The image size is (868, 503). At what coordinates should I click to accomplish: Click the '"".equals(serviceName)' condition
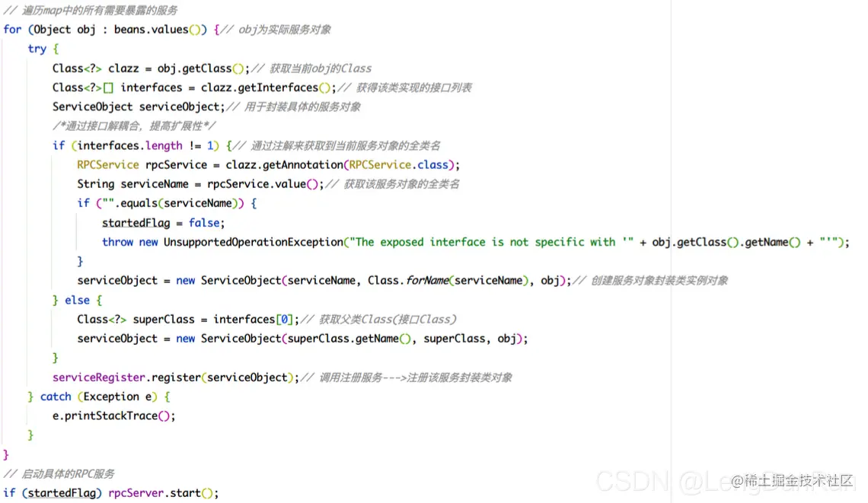pos(169,203)
